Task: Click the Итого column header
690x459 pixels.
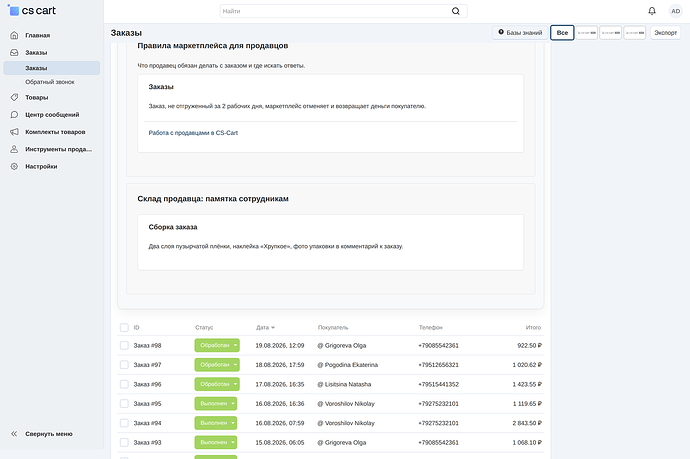Action: coord(533,327)
